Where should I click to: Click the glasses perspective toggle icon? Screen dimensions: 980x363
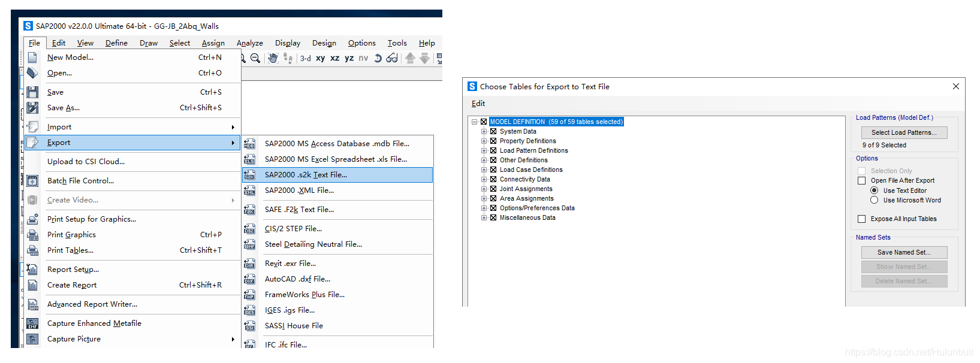click(x=392, y=58)
